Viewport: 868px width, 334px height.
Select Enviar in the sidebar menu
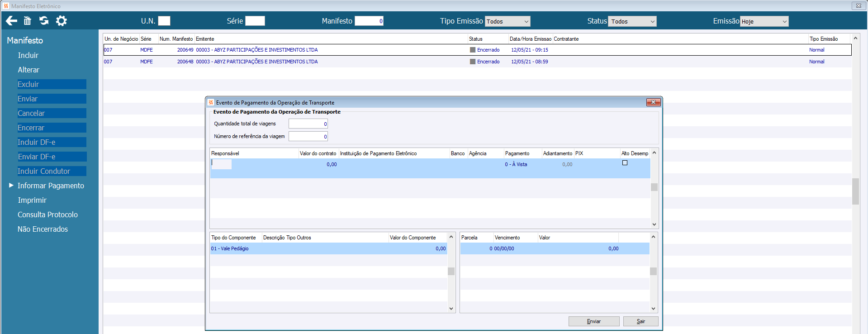[x=52, y=99]
